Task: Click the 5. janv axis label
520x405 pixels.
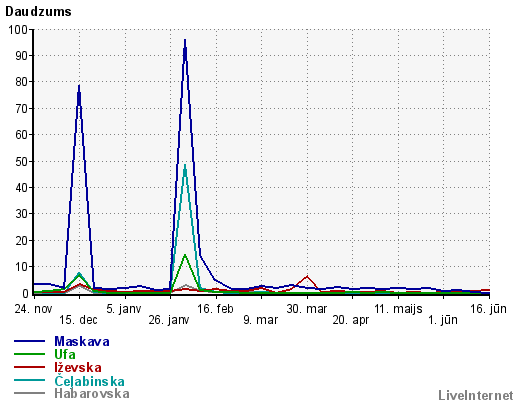Action: (x=124, y=309)
